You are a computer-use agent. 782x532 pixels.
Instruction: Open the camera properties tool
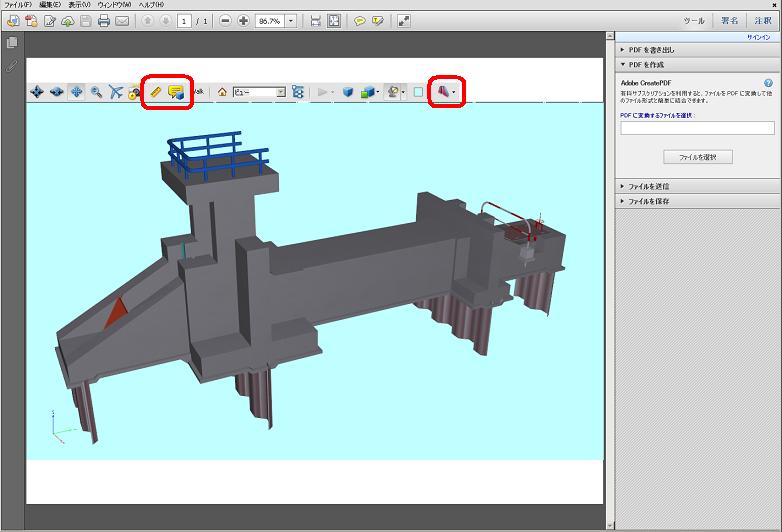pos(133,93)
